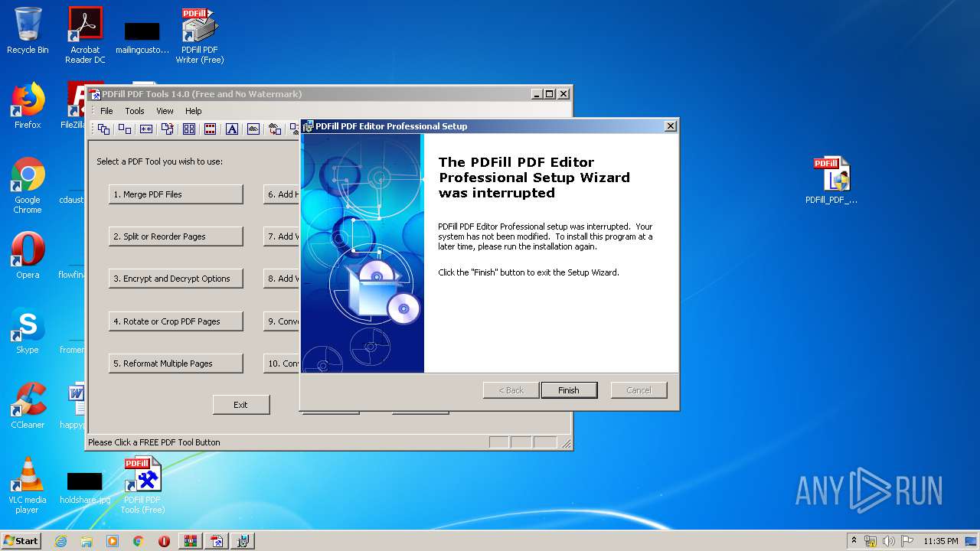Select the Opera desktop icon
The image size is (980, 551).
click(x=28, y=256)
